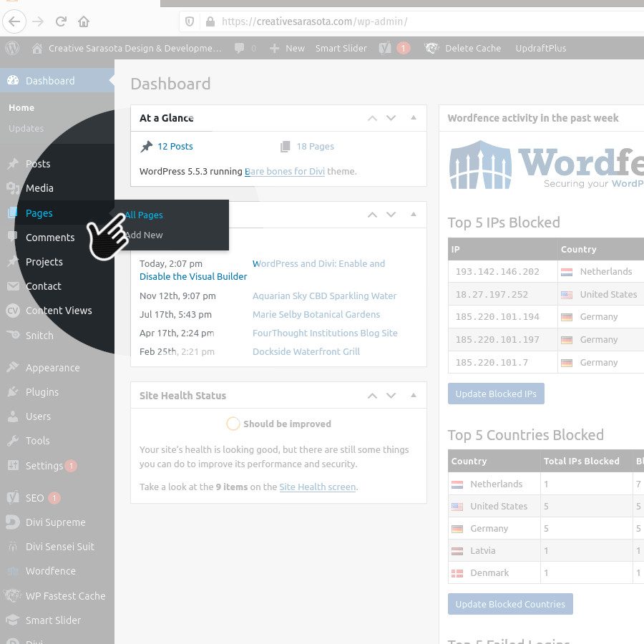Open the 12 Posts link

pos(175,146)
